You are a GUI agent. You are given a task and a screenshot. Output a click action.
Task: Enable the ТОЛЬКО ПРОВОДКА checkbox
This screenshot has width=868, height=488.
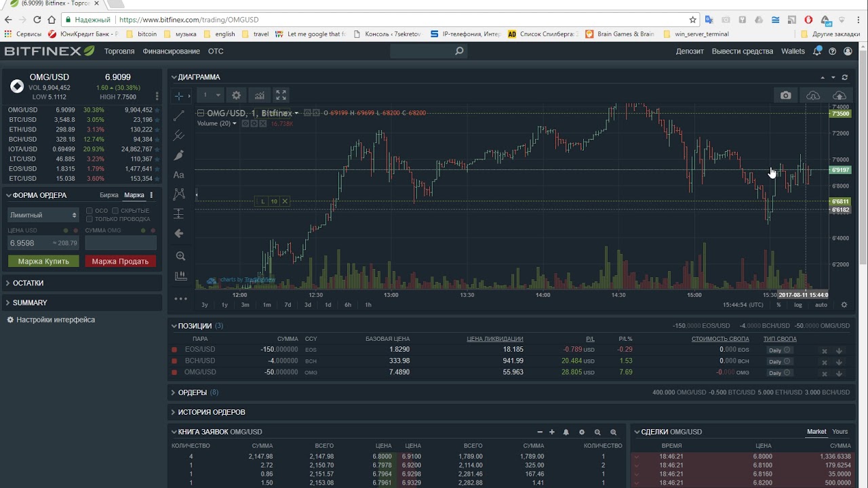(90, 219)
